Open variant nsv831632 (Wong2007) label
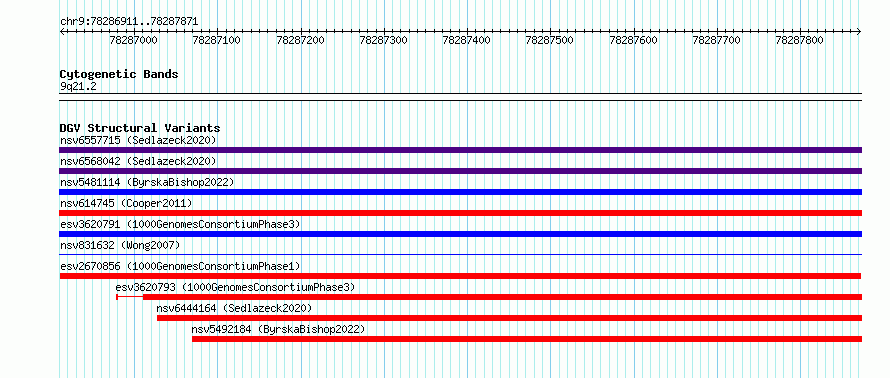This screenshot has height=378, width=890. (120, 245)
